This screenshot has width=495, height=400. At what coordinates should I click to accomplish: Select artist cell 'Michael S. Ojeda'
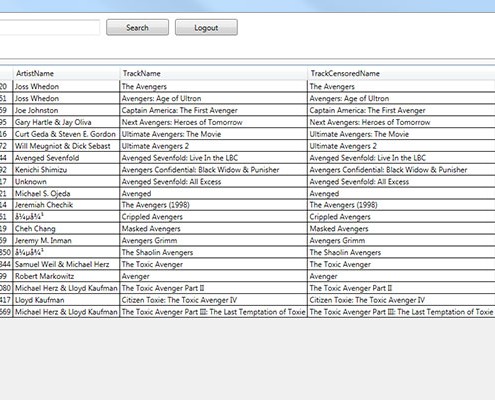point(66,193)
